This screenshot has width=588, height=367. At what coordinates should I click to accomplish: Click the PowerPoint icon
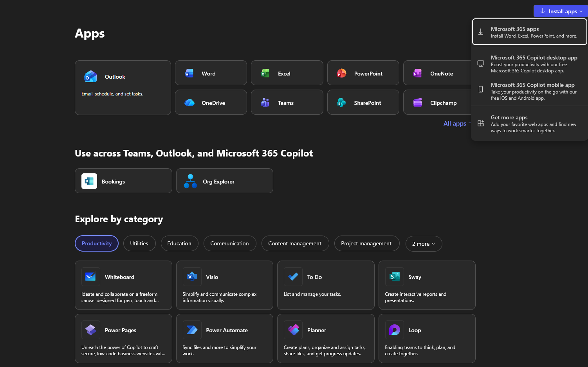click(x=341, y=73)
